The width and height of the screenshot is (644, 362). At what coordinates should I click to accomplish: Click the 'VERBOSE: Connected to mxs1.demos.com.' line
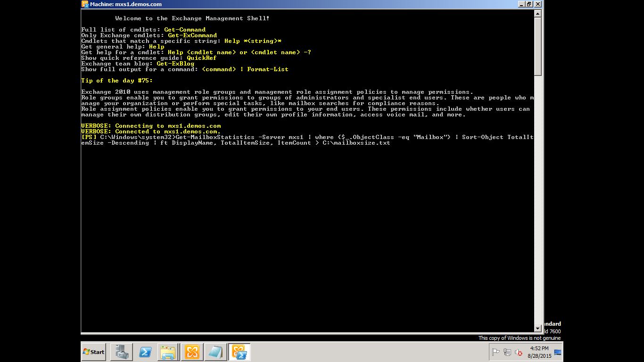pyautogui.click(x=151, y=132)
